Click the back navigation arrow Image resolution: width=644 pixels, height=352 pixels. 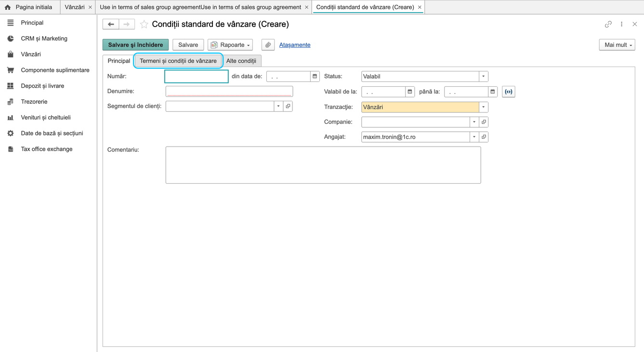coord(111,24)
